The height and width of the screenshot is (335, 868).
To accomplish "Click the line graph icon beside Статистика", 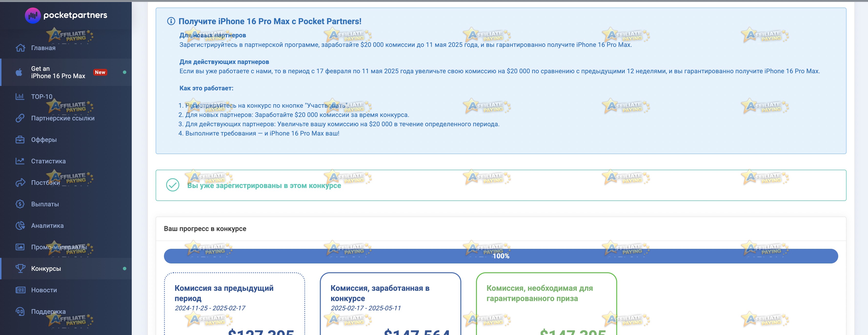I will tap(20, 161).
